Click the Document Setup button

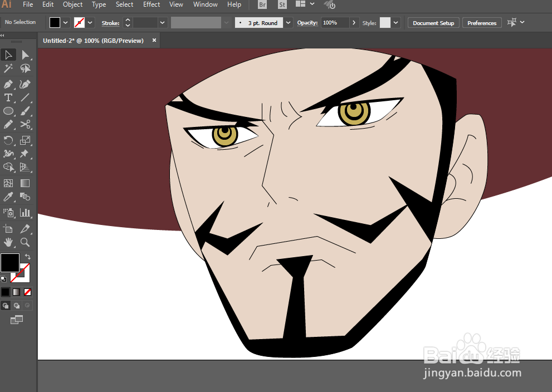coord(433,23)
